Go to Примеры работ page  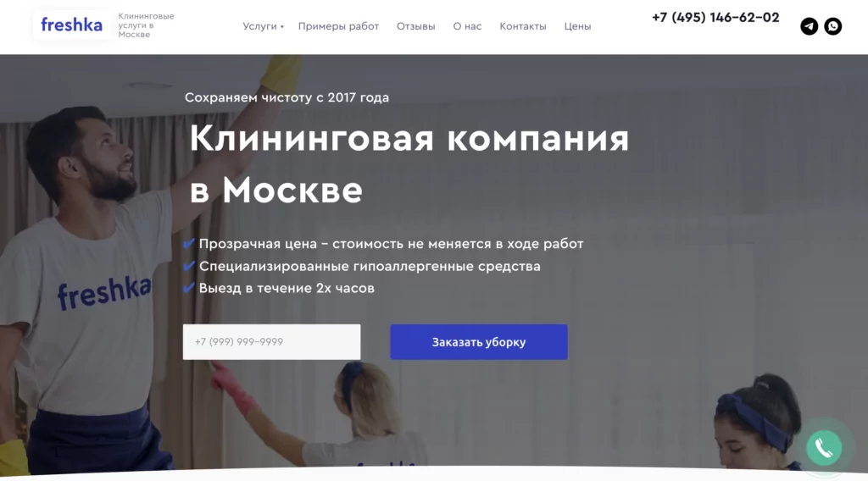click(338, 26)
